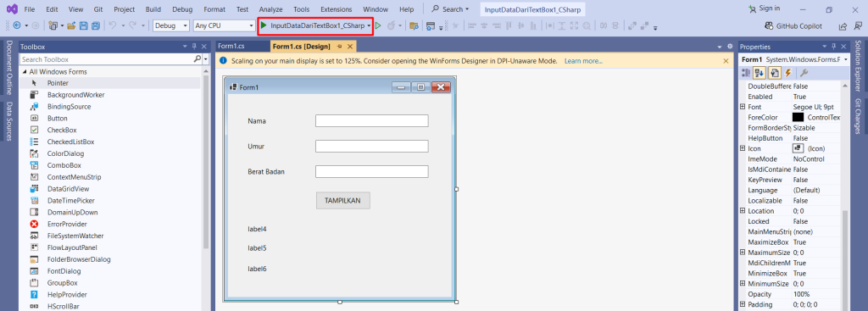Image resolution: width=868 pixels, height=311 pixels.
Task: Show Categorized view in Properties panel
Action: pos(746,73)
